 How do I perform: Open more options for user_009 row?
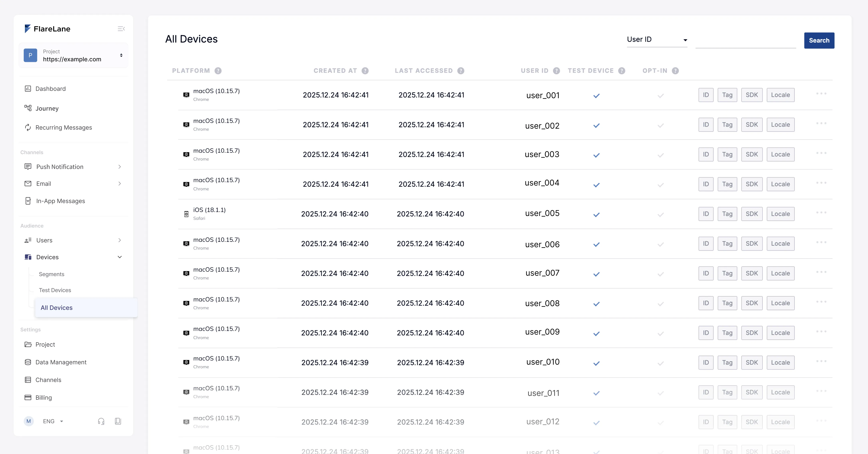tap(821, 331)
